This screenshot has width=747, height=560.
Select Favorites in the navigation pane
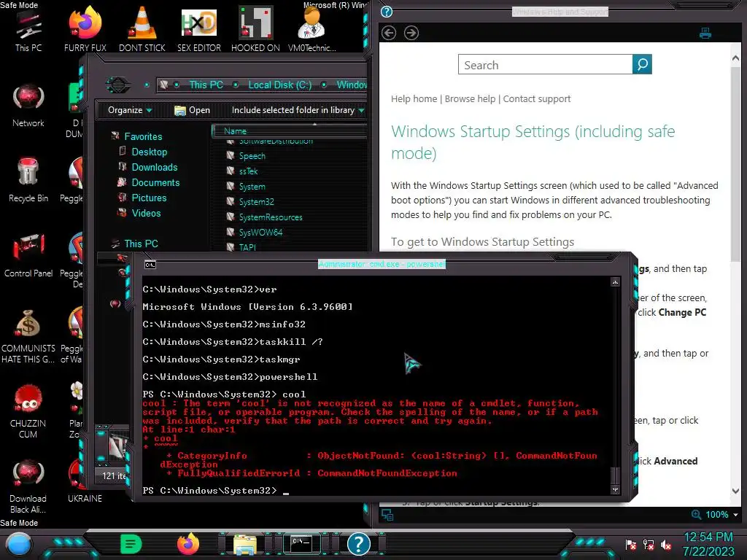point(143,136)
